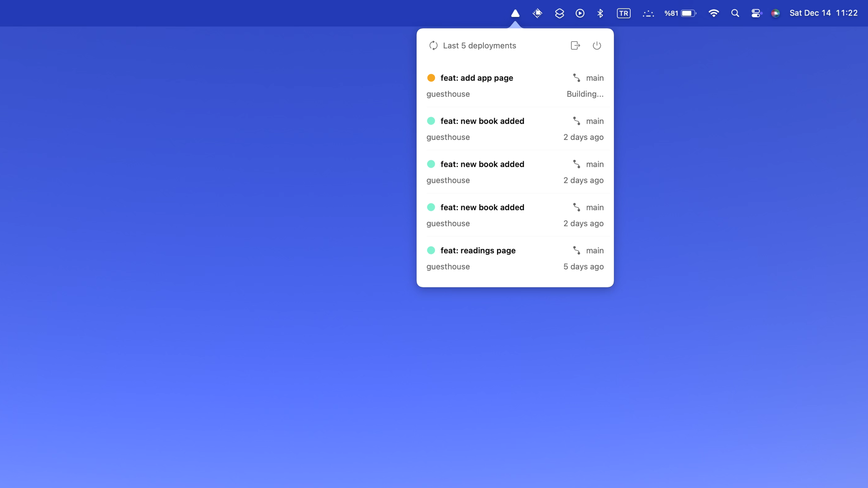Click the battery %81 status icon
The width and height of the screenshot is (868, 488).
click(680, 13)
